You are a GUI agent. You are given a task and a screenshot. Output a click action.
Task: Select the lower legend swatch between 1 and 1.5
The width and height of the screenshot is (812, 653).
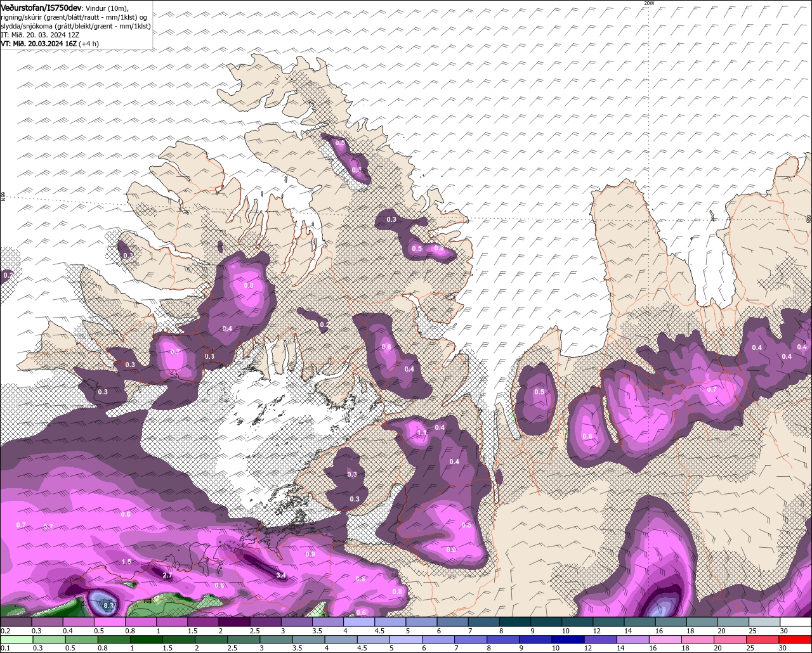[147, 640]
